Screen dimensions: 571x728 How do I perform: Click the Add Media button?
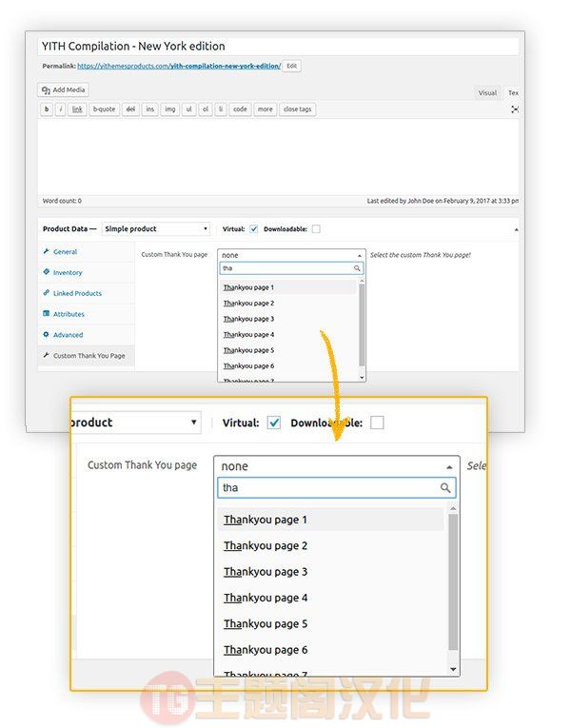click(x=63, y=90)
